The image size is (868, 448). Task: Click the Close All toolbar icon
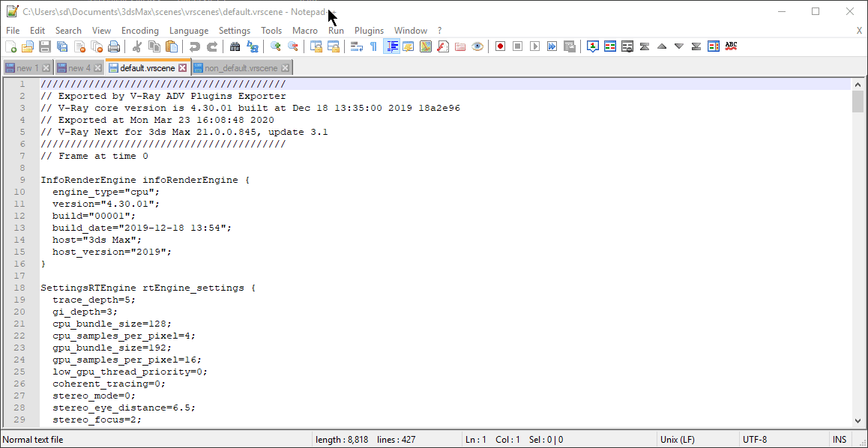[97, 46]
